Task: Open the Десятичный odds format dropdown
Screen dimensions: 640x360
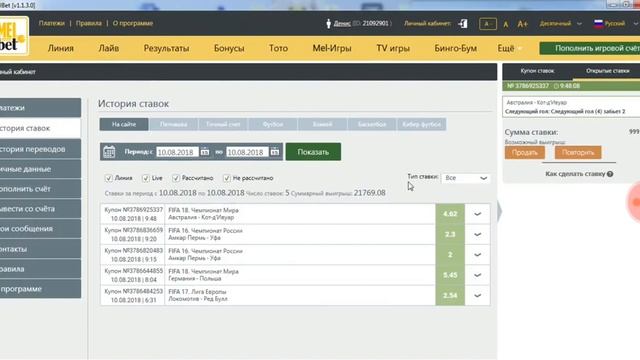Action: [x=560, y=24]
